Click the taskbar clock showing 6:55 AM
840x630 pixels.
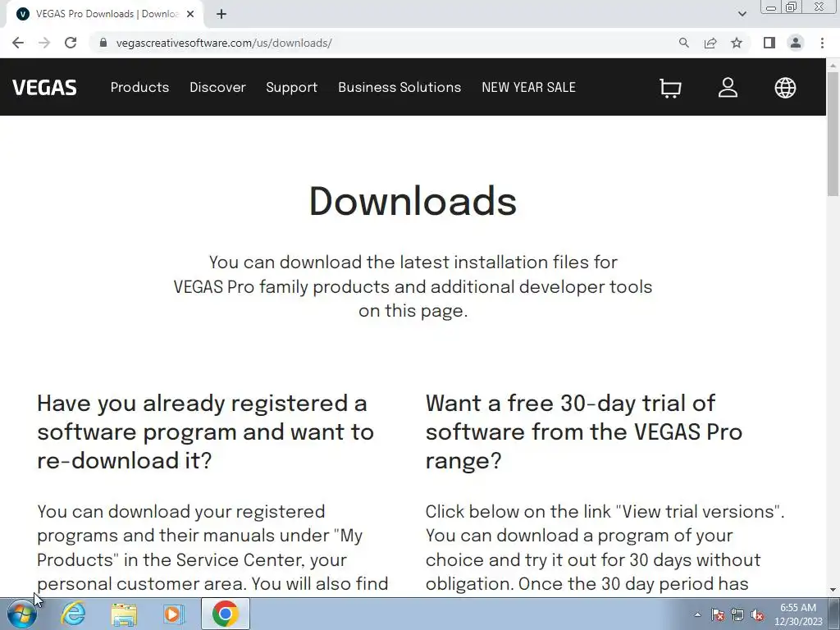(x=798, y=614)
